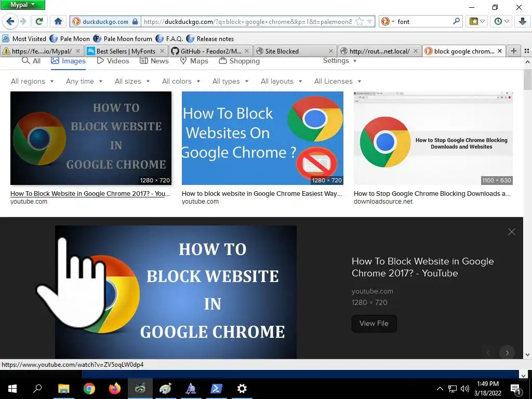
Task: Click 'How To Block Website in Google Chrome 2017?' link
Action: (90, 194)
